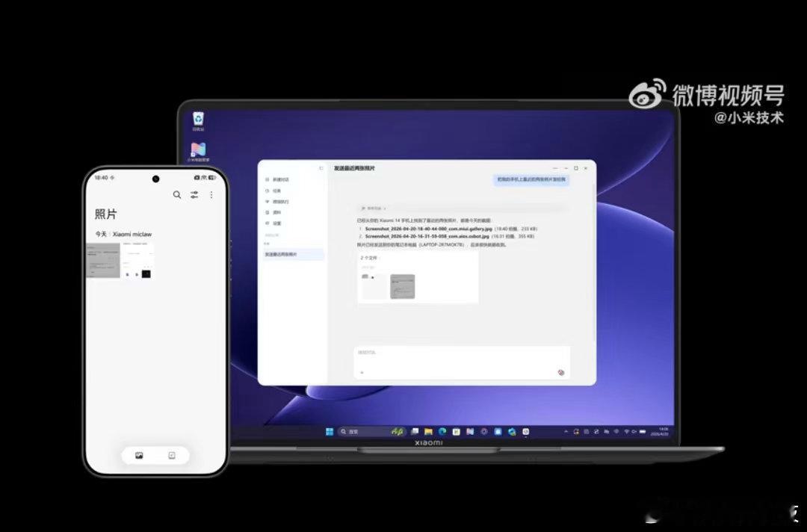Click the extra dash button in window title bar
The width and height of the screenshot is (807, 532).
[555, 168]
